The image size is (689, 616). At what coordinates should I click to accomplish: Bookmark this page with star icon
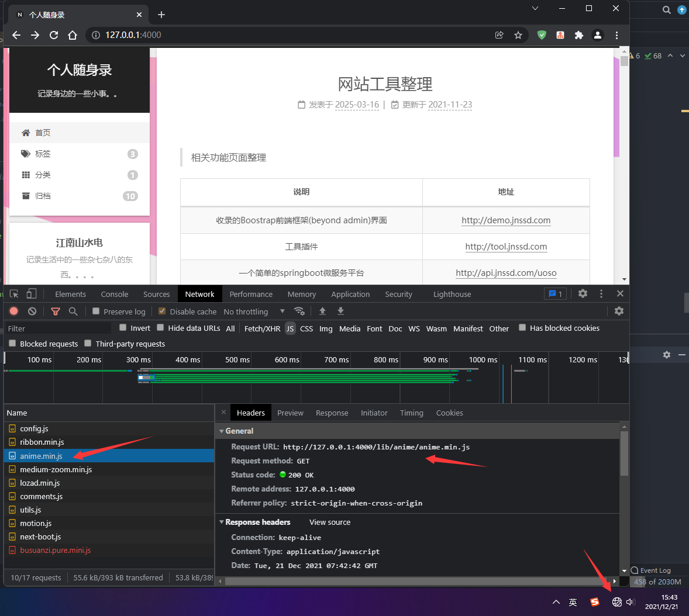point(518,35)
